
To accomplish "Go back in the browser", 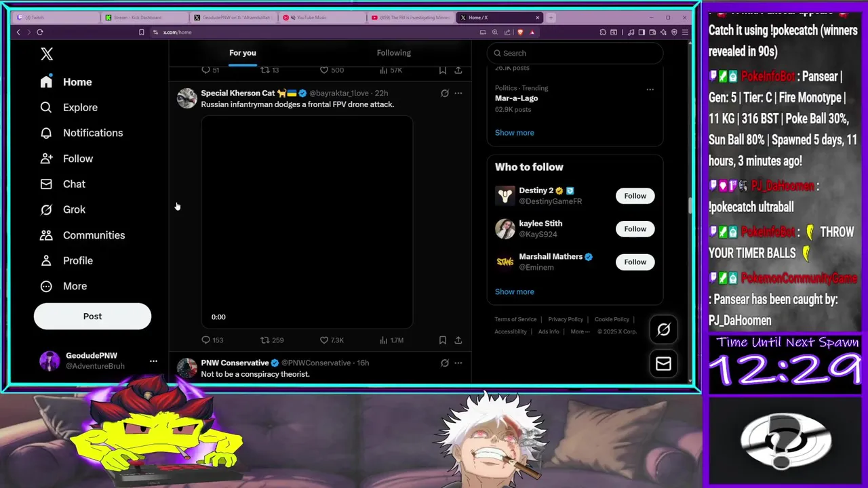I will pyautogui.click(x=18, y=32).
